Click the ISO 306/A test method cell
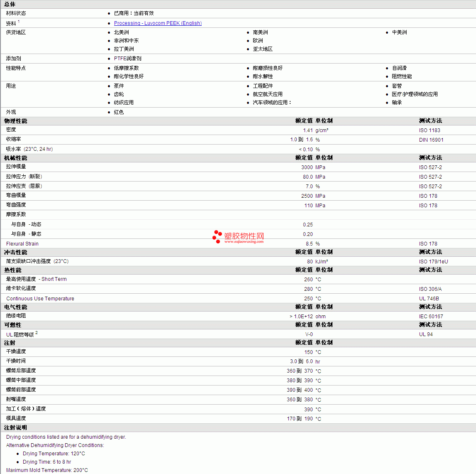This screenshot has width=476, height=474. coord(430,289)
